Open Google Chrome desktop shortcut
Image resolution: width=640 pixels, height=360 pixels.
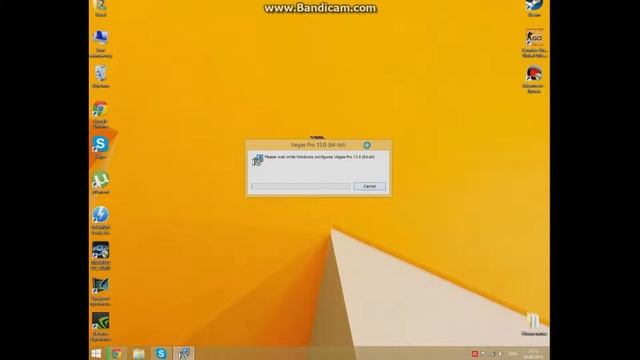pyautogui.click(x=100, y=115)
